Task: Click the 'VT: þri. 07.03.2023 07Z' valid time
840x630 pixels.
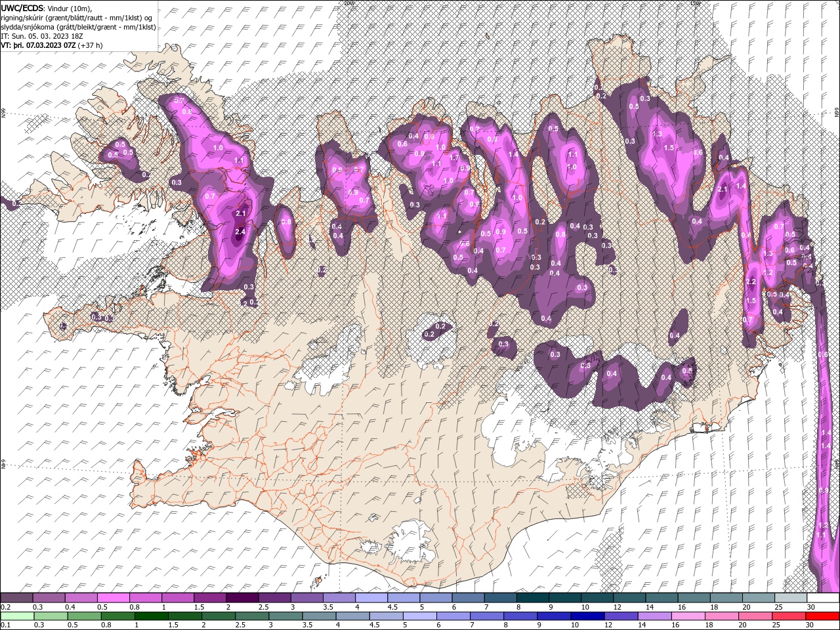Action: [x=38, y=45]
